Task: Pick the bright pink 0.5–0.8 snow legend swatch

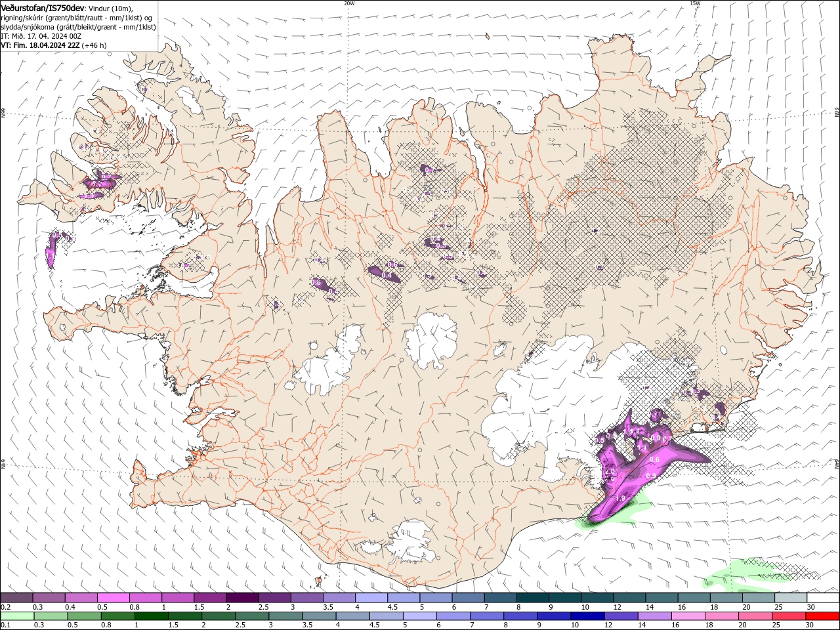Action: [x=113, y=598]
